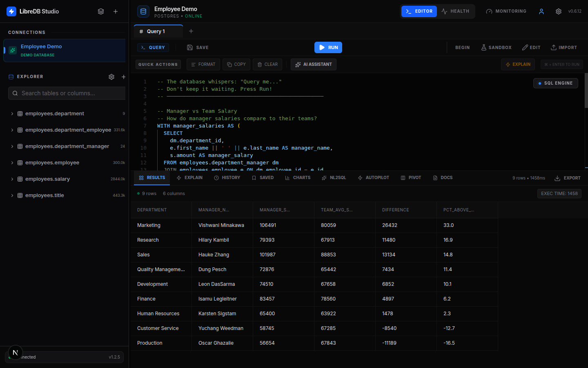Open the NL2SQL tab

334,178
